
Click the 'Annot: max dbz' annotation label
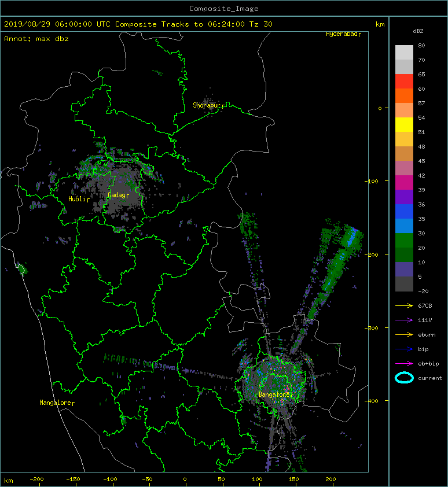(x=36, y=39)
